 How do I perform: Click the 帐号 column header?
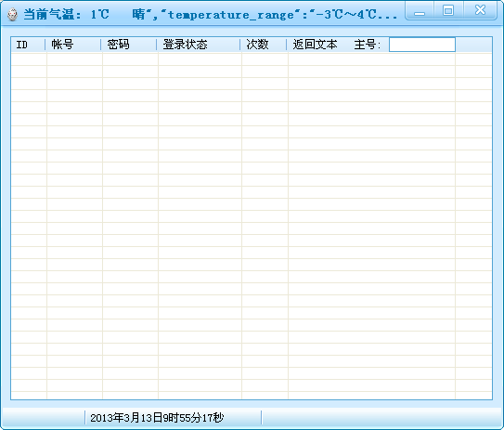pyautogui.click(x=73, y=45)
